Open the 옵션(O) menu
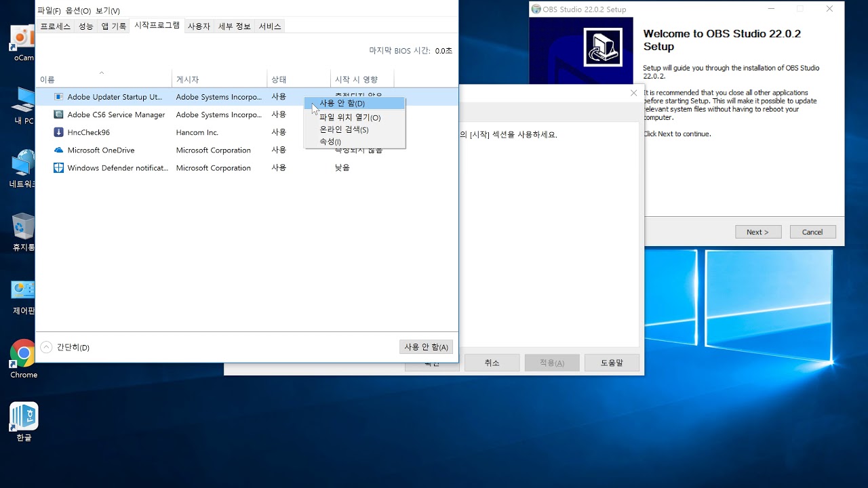Screen dimensions: 868x488 78,10
